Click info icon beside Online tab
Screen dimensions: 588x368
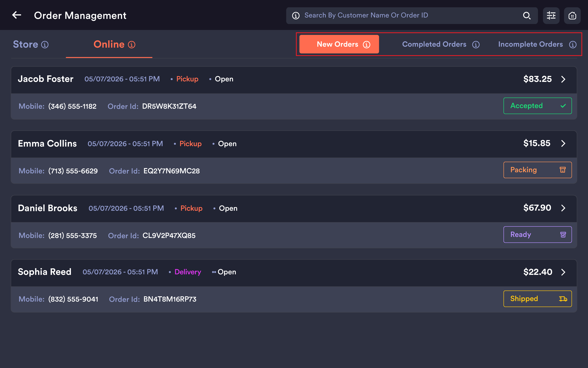131,45
